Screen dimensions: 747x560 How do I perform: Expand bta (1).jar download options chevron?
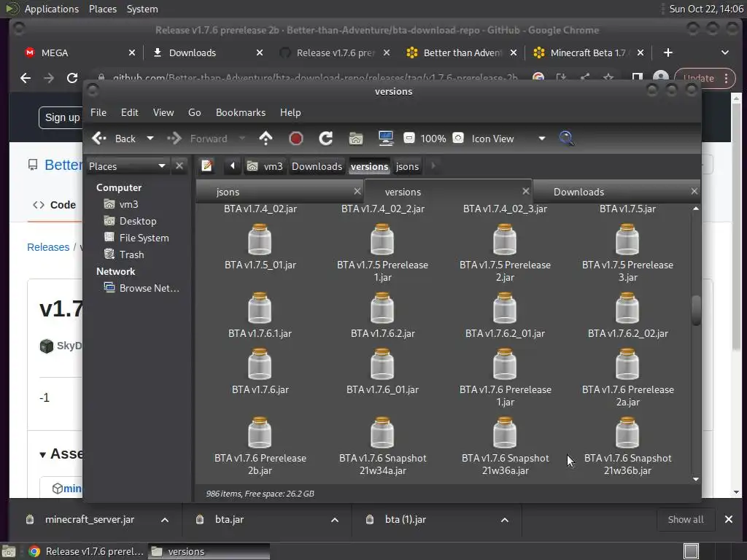tap(505, 519)
